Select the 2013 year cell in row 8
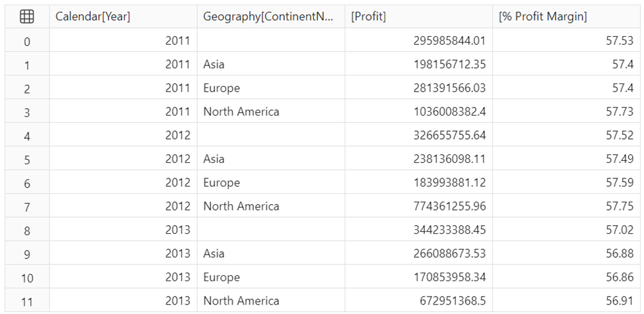The height and width of the screenshot is (314, 644). tap(178, 230)
